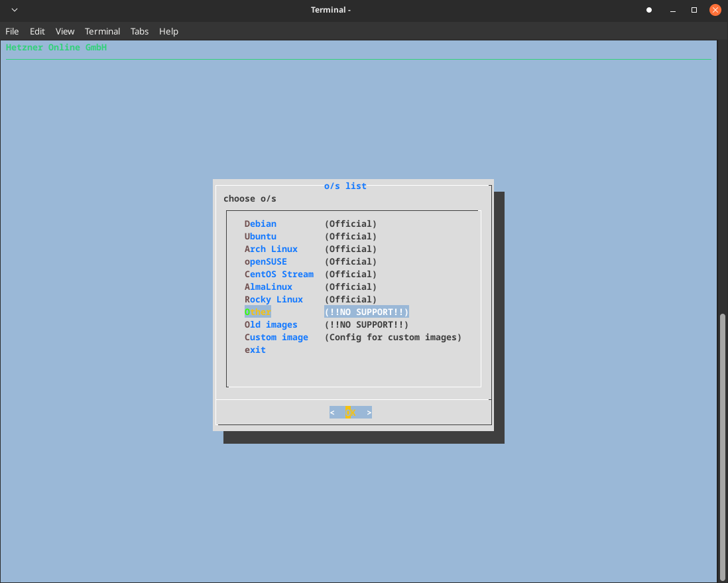
Task: Select the Rocky Linux entry
Action: [274, 299]
